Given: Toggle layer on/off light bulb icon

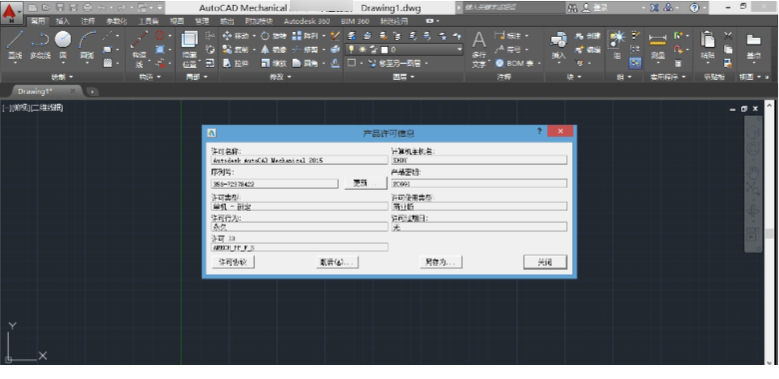Looking at the screenshot, I should (352, 50).
